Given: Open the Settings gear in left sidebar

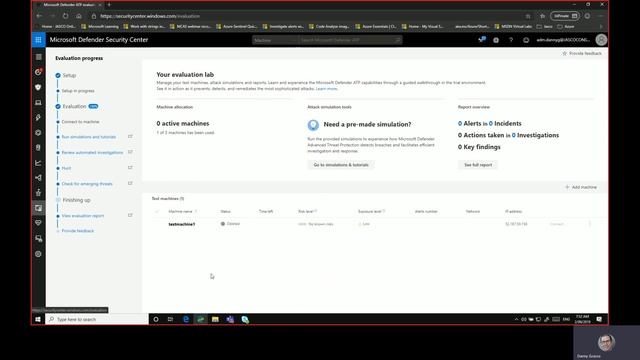Looking at the screenshot, I should pyautogui.click(x=38, y=254).
